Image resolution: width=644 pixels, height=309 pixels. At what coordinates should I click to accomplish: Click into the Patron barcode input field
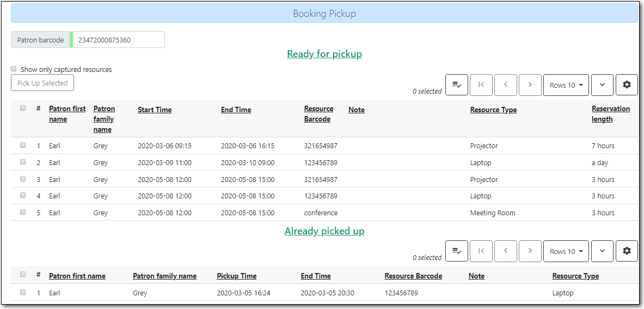[x=119, y=40]
